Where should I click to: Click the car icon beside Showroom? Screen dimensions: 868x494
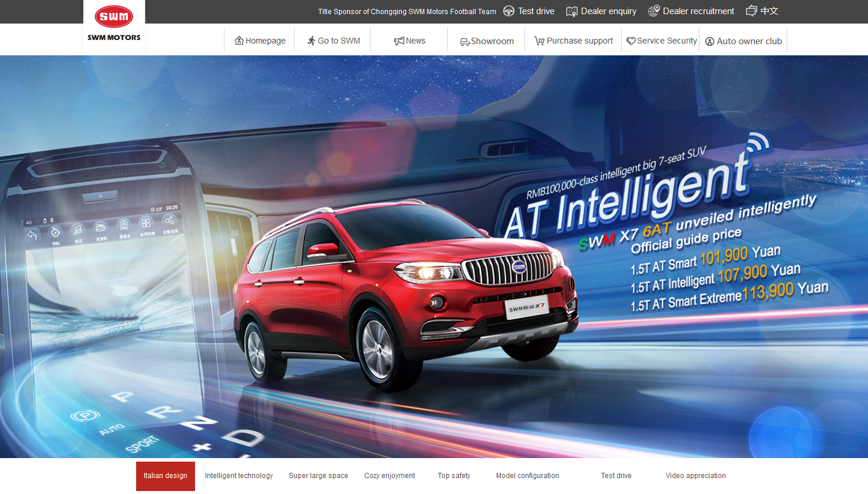(465, 41)
